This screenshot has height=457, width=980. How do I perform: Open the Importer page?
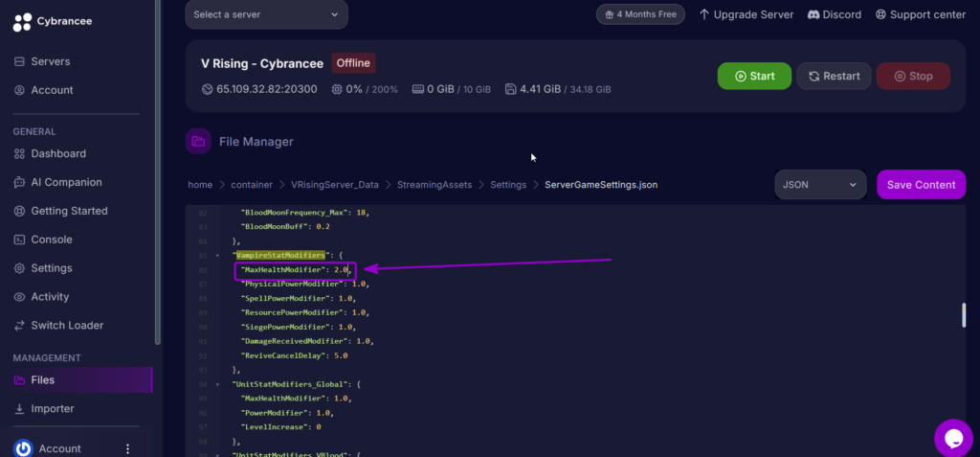pyautogui.click(x=53, y=409)
